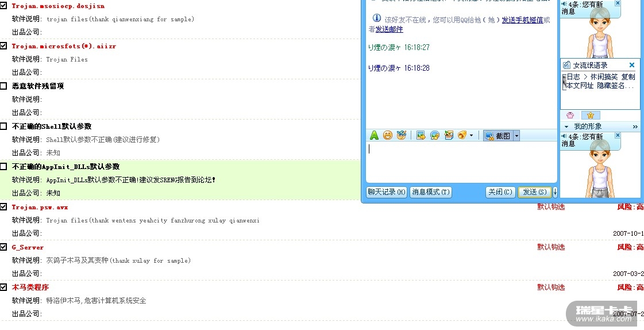Select the 不正确的Shell默认参数 entry title
644x330 pixels.
pos(51,126)
